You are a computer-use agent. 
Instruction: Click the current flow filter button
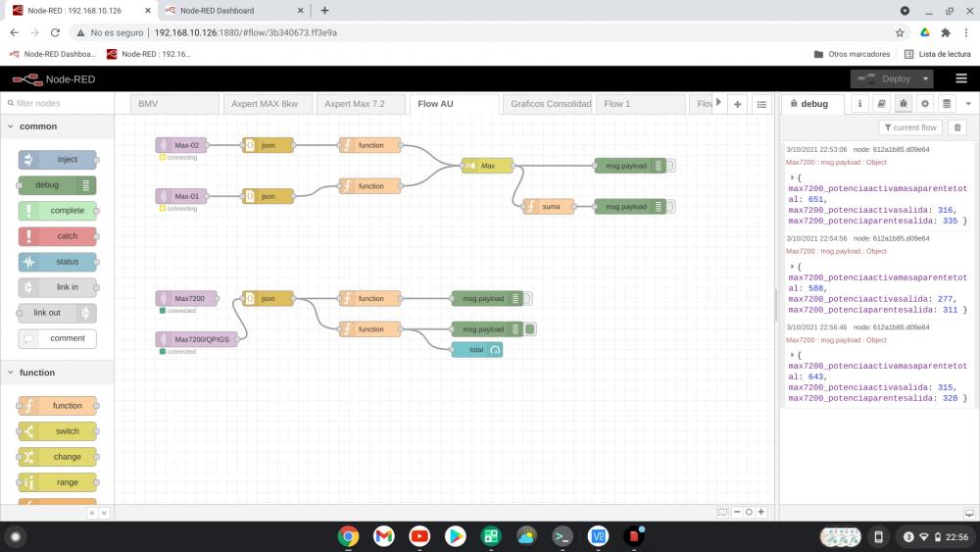click(x=910, y=127)
